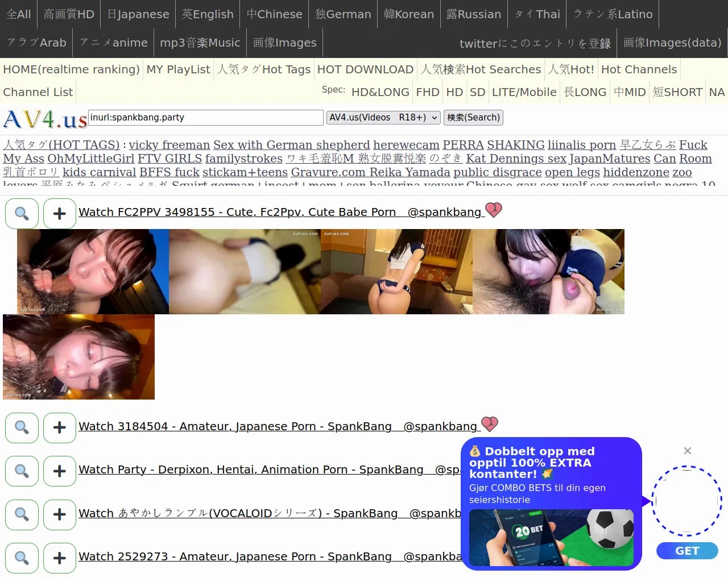Switch to the 韓Korean tab

pos(409,14)
